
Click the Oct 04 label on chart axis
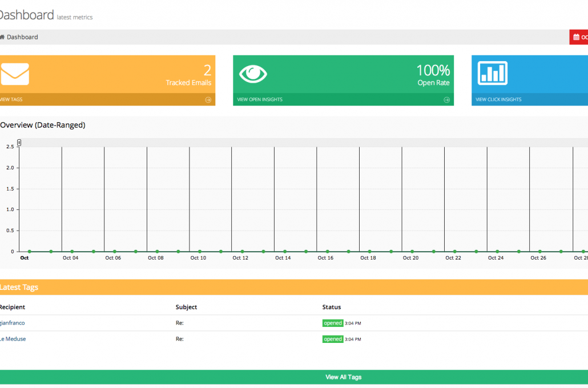(70, 258)
